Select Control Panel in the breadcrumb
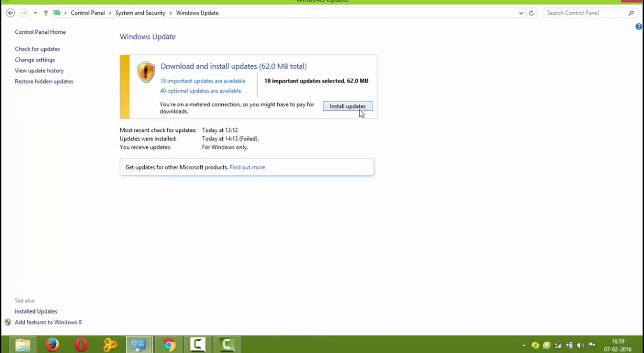This screenshot has height=353, width=644. coord(87,13)
